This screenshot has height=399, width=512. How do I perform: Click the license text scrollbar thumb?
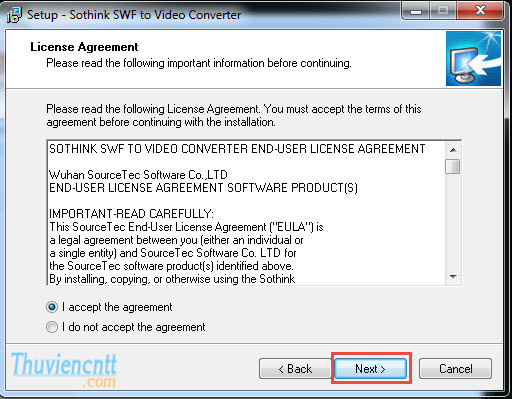[x=453, y=166]
